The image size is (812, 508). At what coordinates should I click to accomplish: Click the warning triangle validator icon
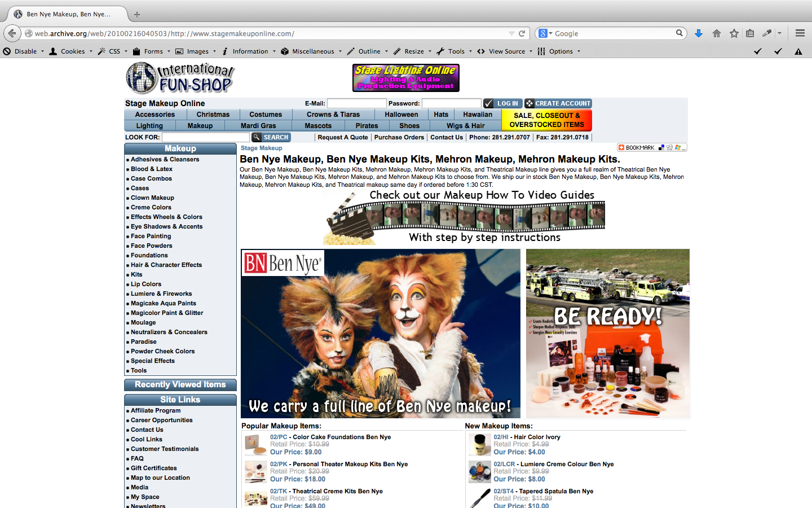click(798, 51)
